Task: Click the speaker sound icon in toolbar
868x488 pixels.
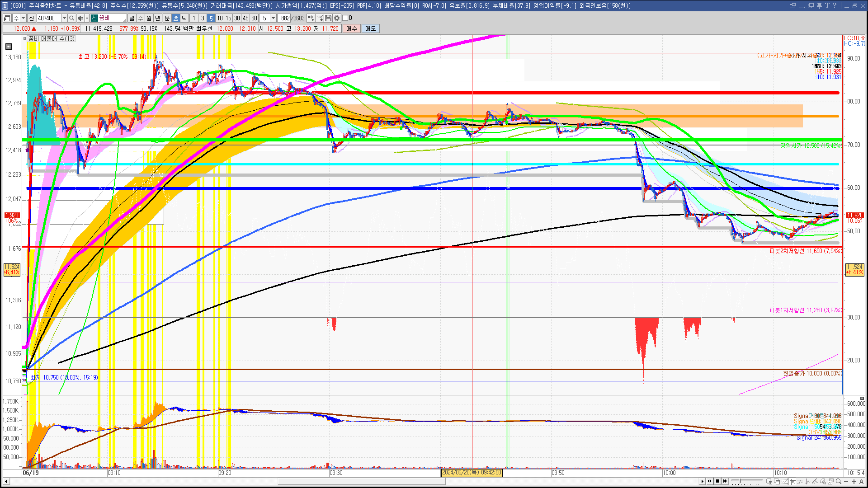Action: (x=80, y=18)
